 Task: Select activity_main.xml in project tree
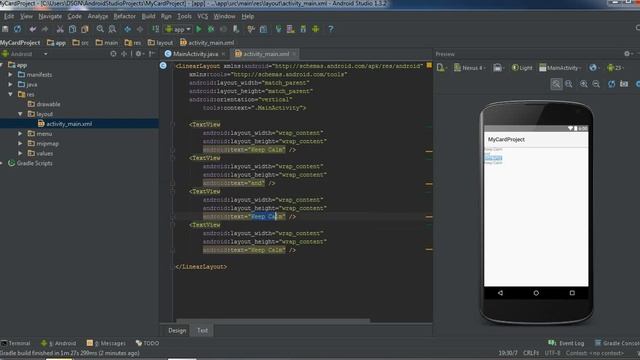coord(65,124)
